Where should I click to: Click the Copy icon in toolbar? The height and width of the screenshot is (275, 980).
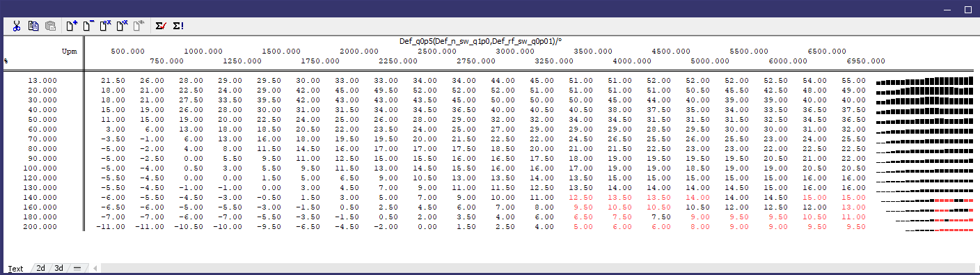click(x=33, y=26)
